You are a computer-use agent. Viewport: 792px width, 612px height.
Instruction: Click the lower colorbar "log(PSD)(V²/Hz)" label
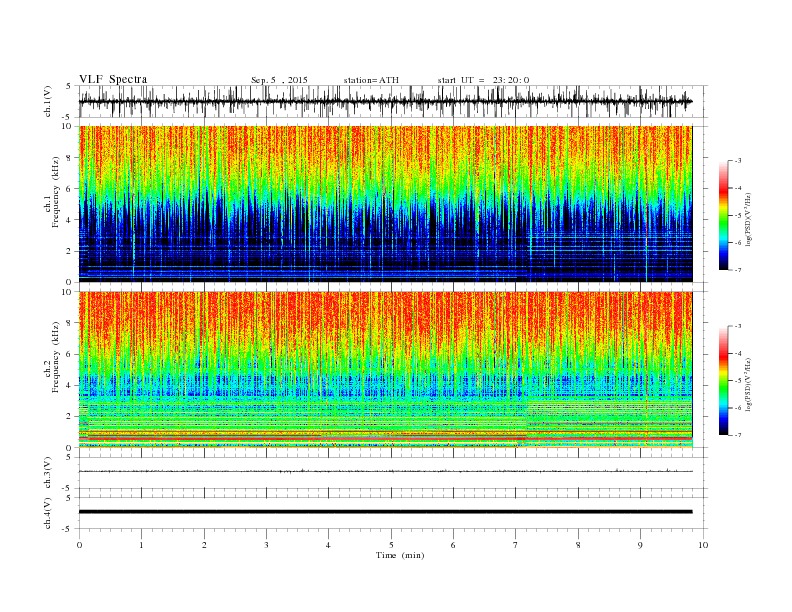coord(748,384)
